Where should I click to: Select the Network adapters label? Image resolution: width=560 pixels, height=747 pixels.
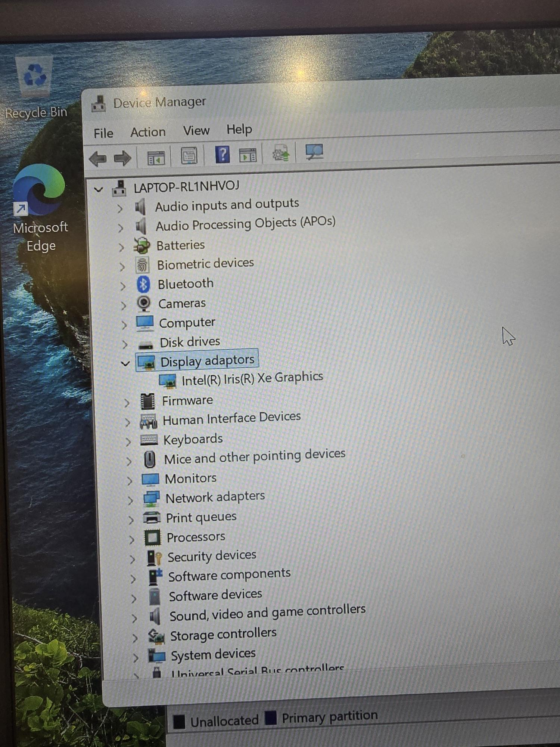(x=215, y=497)
